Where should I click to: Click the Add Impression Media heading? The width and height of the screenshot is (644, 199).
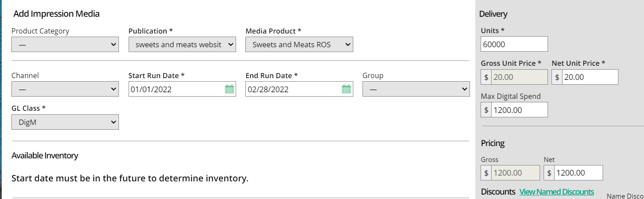[x=56, y=14]
